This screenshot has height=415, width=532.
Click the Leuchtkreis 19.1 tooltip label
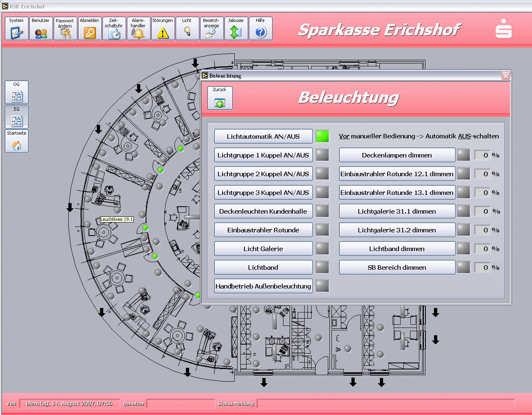(x=117, y=219)
